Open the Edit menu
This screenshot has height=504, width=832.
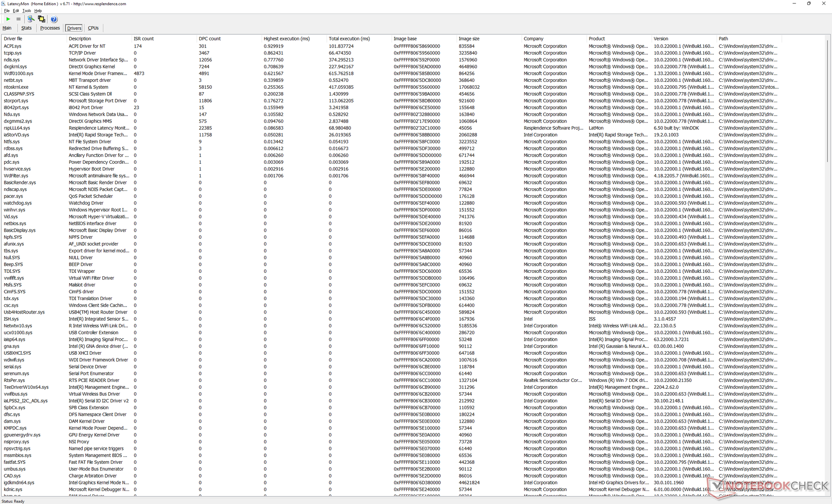tap(16, 11)
